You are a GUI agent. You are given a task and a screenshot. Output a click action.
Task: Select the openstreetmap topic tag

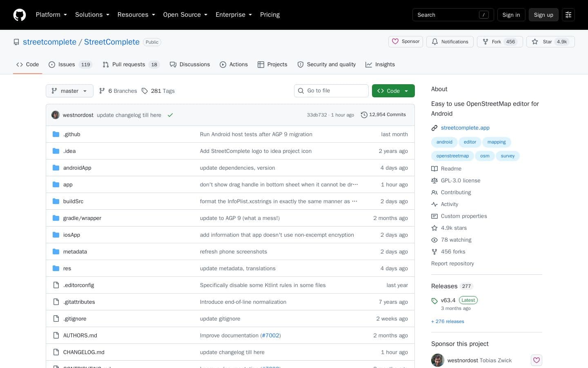click(452, 156)
